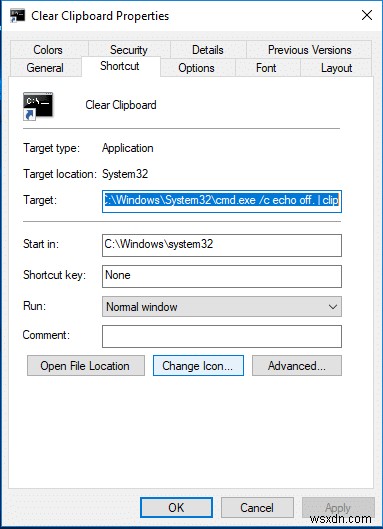This screenshot has width=383, height=529.
Task: Close the Clear Clipboard Properties dialog
Action: click(x=367, y=15)
